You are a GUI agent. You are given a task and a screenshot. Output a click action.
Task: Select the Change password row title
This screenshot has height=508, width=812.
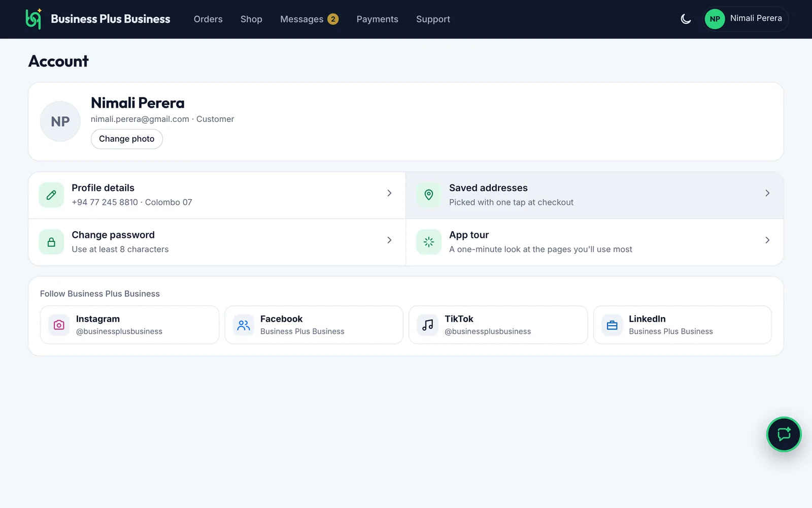point(113,235)
